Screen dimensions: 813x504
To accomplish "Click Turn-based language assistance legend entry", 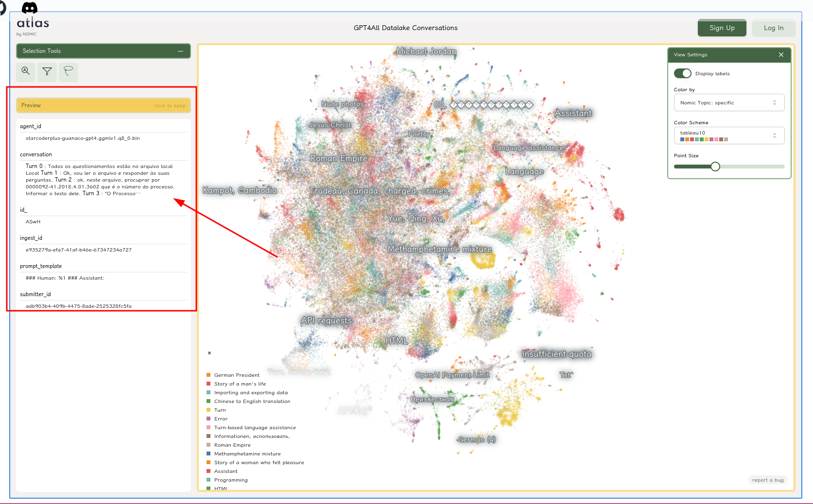I will (255, 427).
